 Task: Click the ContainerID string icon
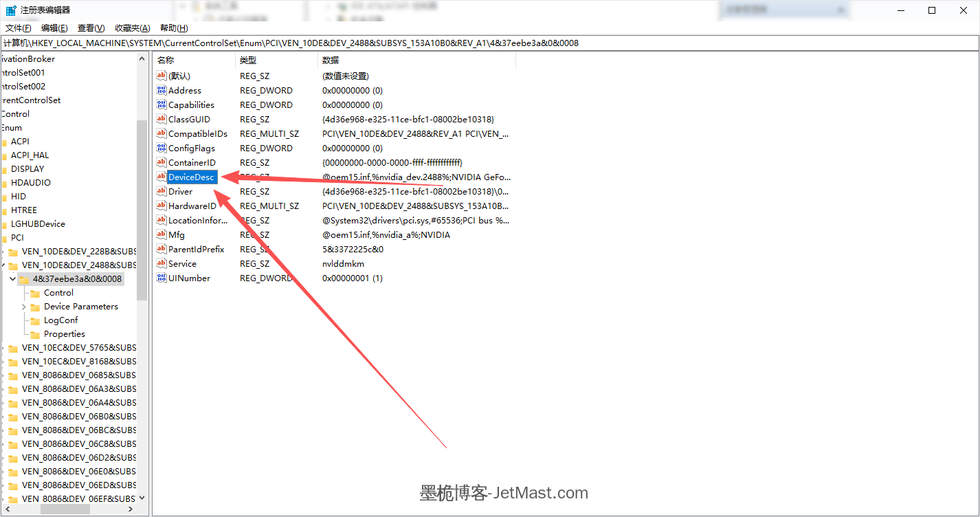162,162
